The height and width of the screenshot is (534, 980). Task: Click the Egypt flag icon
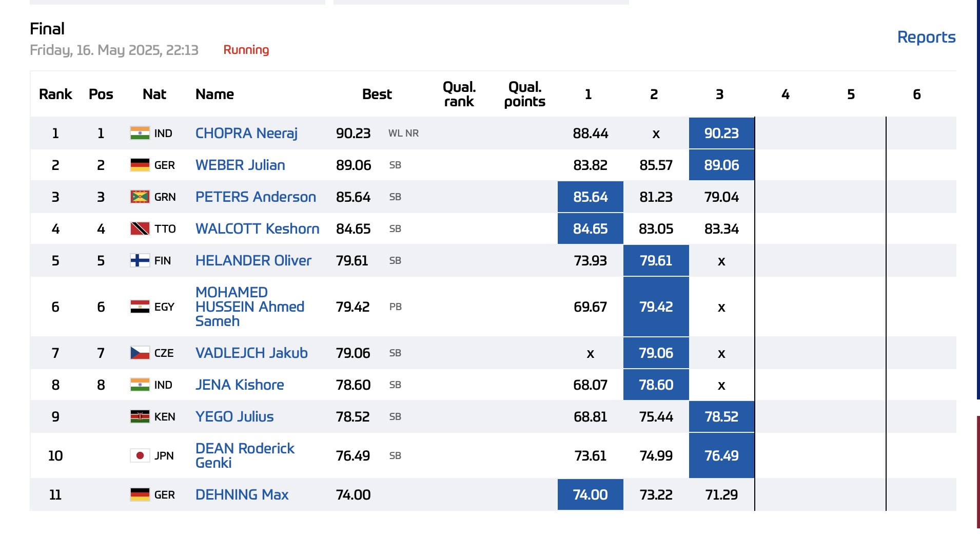140,307
